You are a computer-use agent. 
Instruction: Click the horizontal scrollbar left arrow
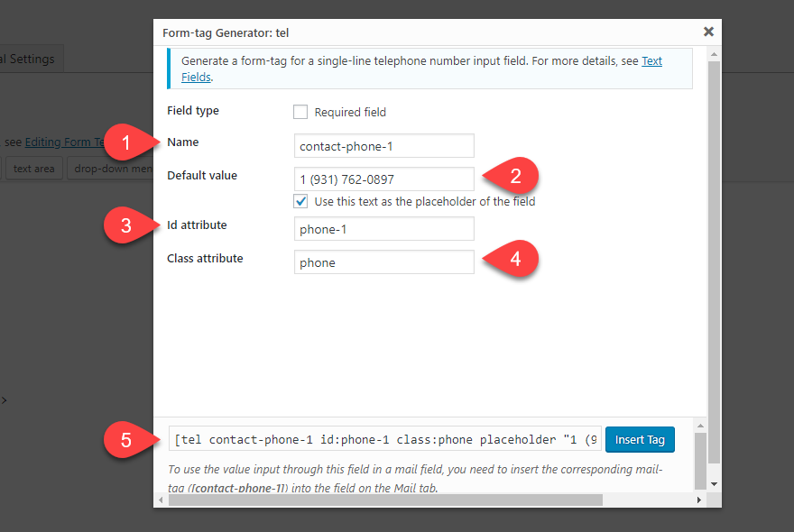(x=161, y=499)
